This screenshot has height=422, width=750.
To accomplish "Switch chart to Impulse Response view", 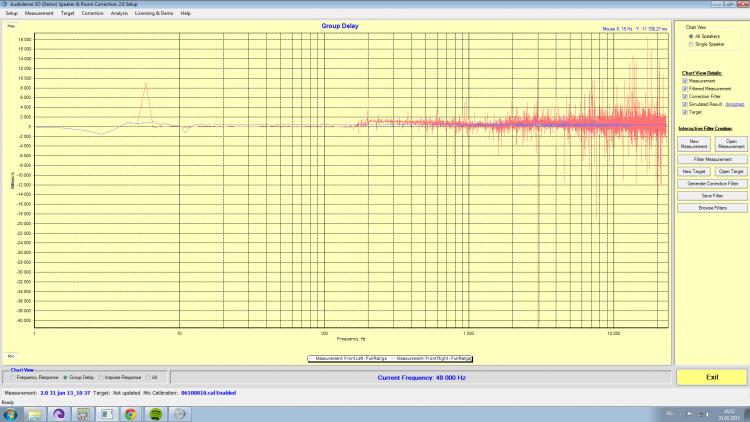I will tap(101, 378).
